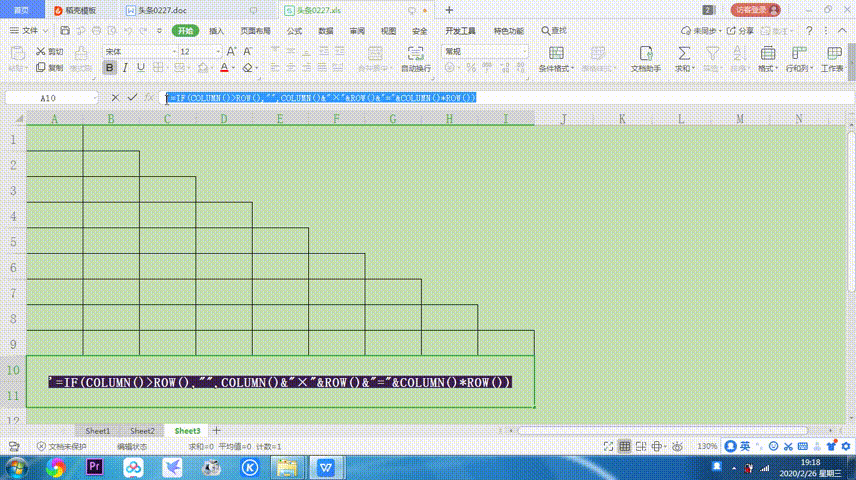Click the eraser clear-format icon
Viewport: 856px width, 480px height.
click(x=247, y=68)
